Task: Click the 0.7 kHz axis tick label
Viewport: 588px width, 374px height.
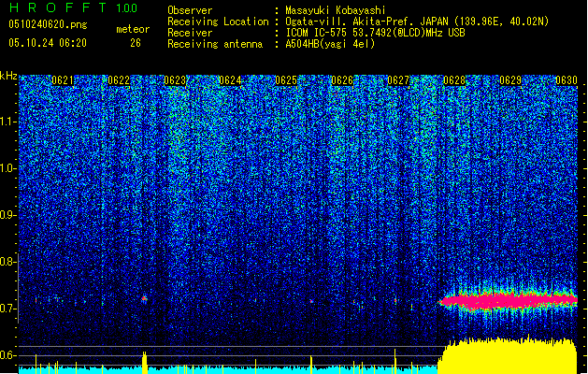Action: point(7,309)
